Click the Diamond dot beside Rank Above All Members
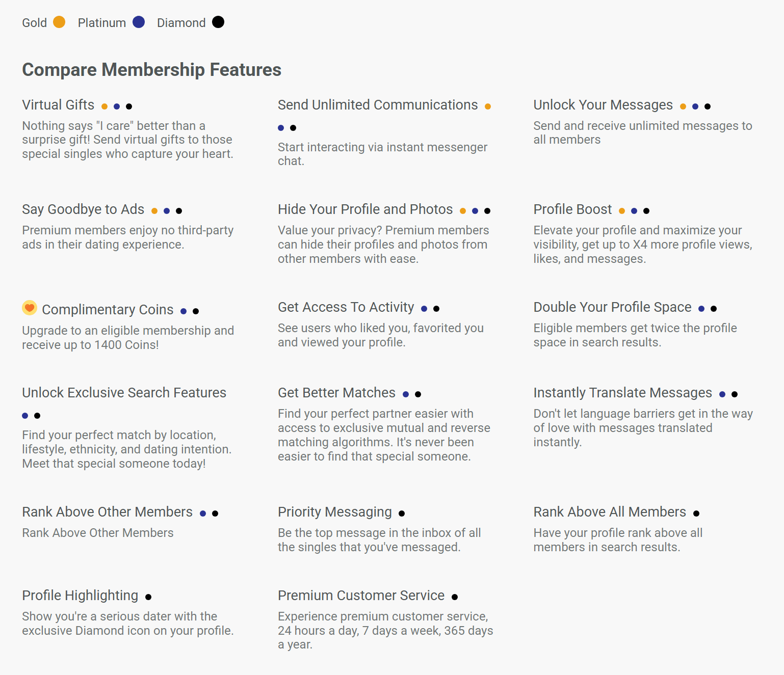The height and width of the screenshot is (675, 784). point(696,514)
